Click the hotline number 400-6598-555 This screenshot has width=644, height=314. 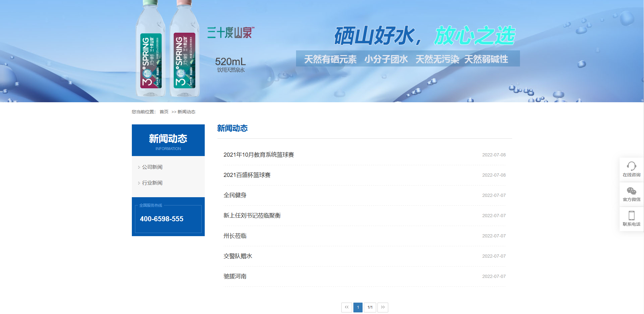[x=162, y=219]
